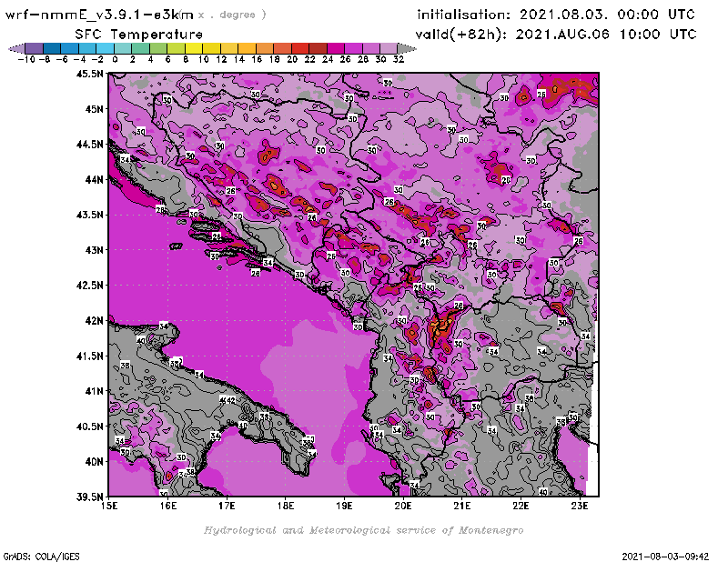Screen dimensions: 728x562
Task: Select the 'SFC Temperature' heading
Action: [139, 35]
